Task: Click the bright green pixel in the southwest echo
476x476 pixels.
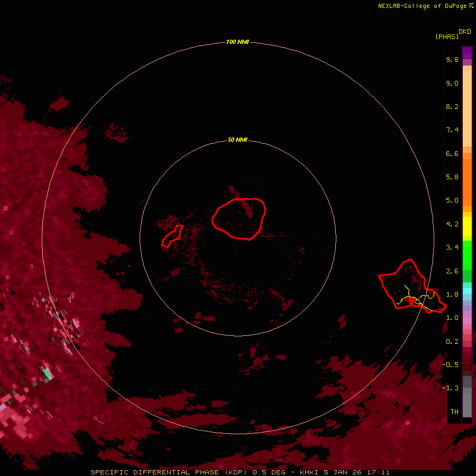Action: [47, 373]
